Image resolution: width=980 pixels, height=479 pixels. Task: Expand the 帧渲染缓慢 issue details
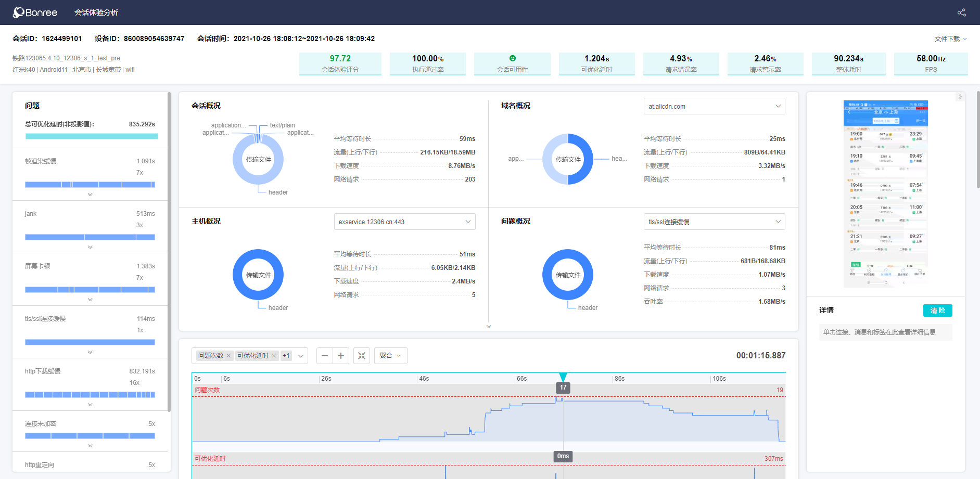[x=90, y=195]
